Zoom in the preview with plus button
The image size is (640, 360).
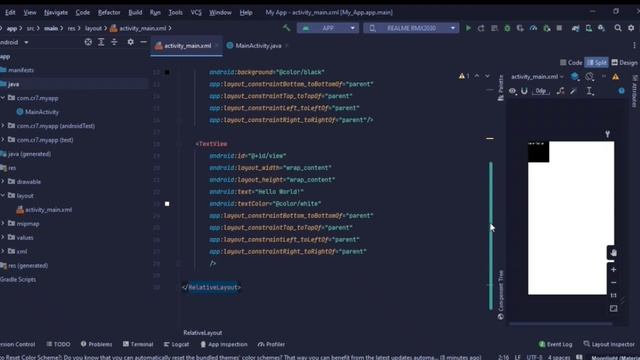(613, 269)
